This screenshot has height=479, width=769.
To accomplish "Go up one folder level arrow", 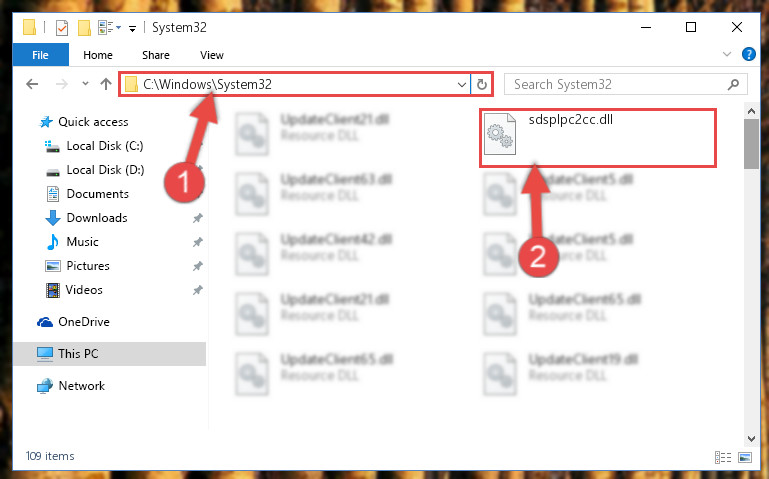I will (x=106, y=84).
